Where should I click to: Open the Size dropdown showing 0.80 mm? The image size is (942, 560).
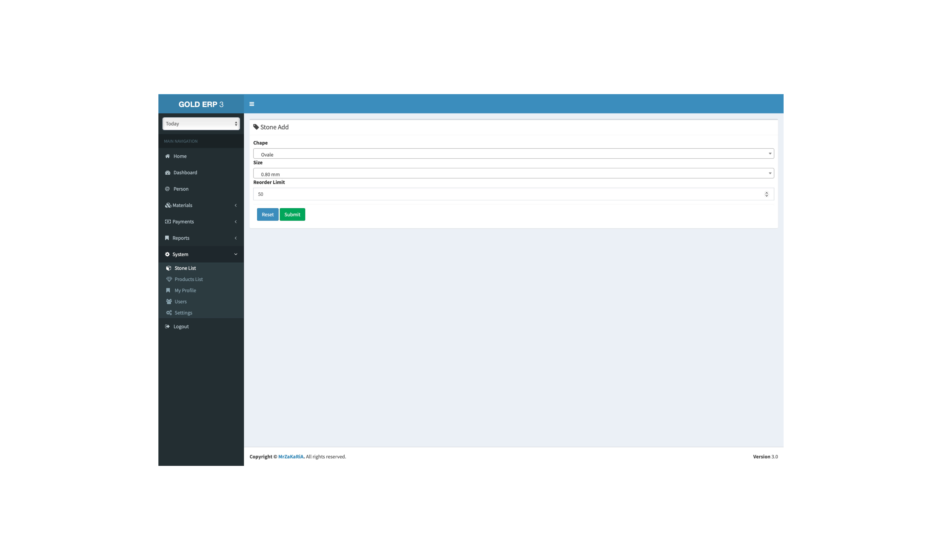pos(513,173)
